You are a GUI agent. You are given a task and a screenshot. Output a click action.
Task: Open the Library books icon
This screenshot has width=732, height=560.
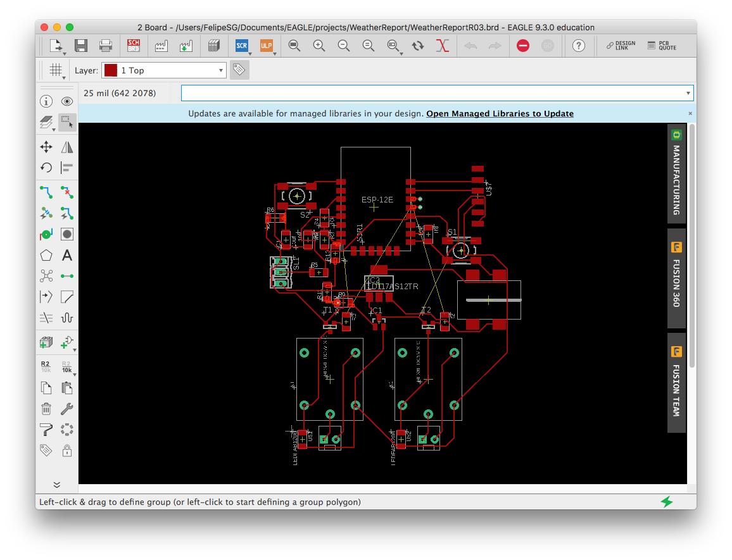214,46
